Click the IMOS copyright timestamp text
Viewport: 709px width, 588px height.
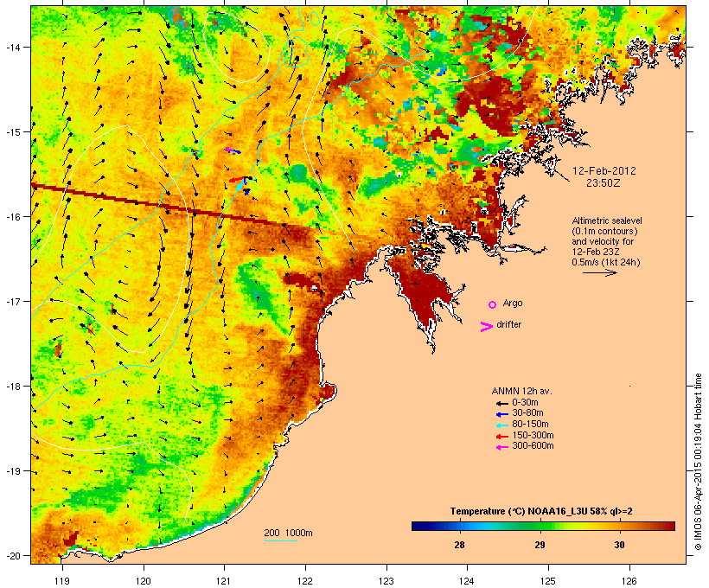coord(699,462)
